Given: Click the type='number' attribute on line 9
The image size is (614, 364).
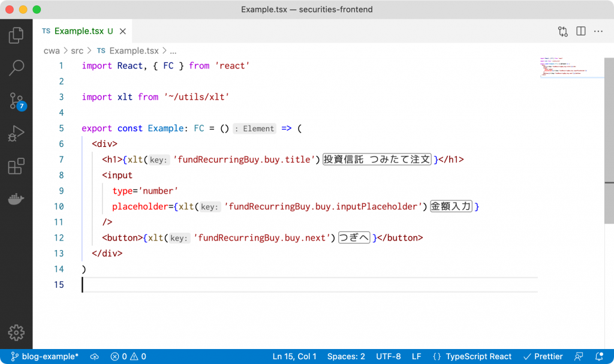Looking at the screenshot, I should 145,191.
